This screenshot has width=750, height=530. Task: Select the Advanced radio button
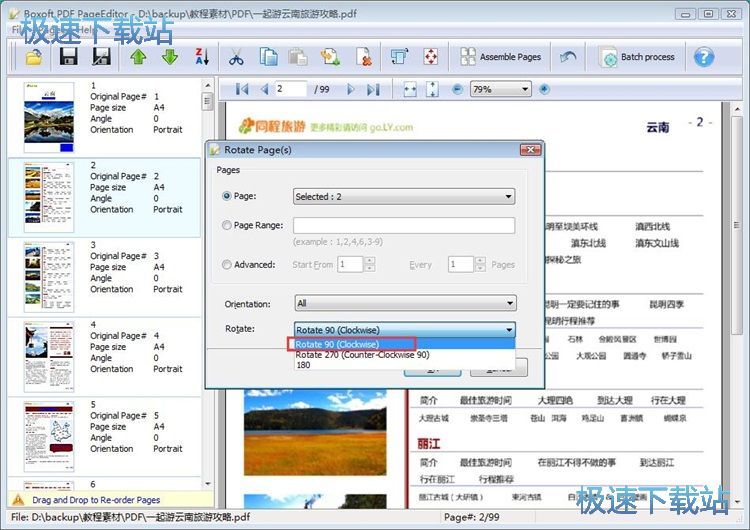[226, 265]
